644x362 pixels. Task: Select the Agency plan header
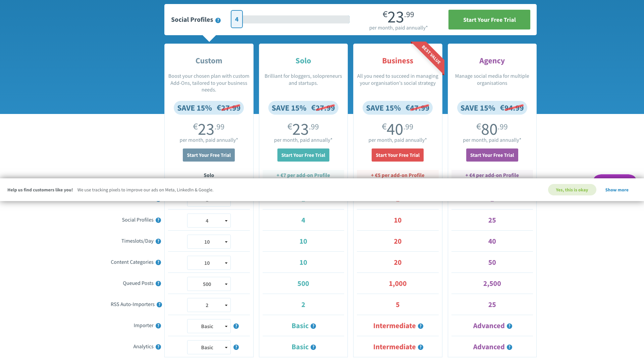(x=492, y=61)
